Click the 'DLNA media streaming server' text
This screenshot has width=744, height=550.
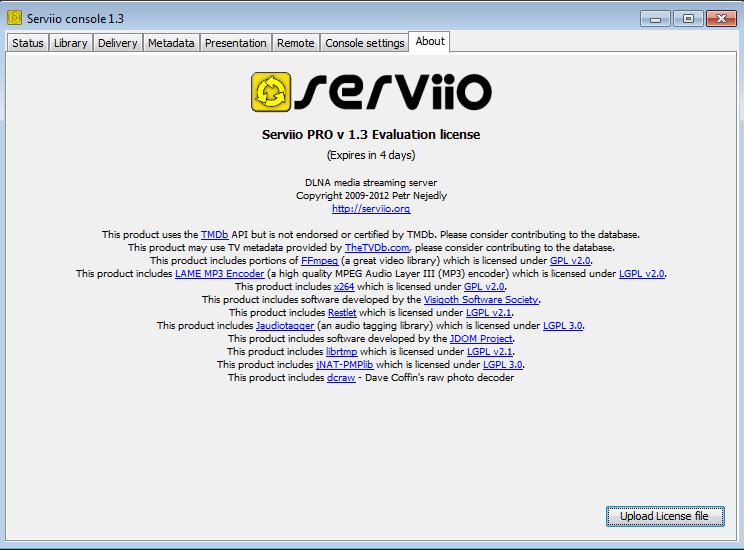coord(371,183)
